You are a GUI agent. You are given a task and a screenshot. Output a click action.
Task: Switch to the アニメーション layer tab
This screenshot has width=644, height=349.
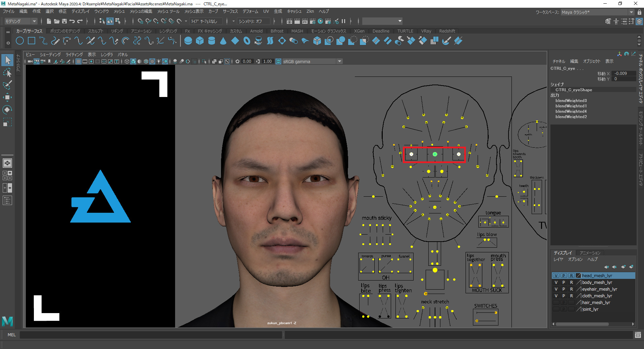(590, 253)
